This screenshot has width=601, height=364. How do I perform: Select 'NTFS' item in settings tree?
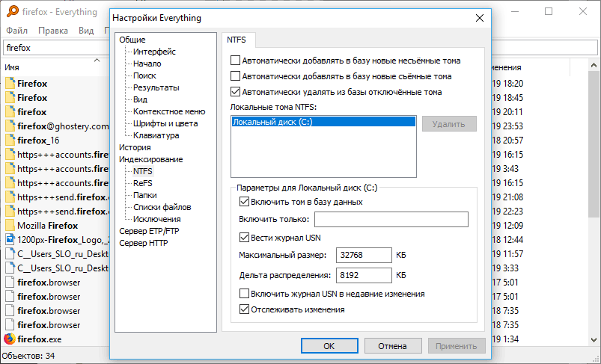pos(143,171)
